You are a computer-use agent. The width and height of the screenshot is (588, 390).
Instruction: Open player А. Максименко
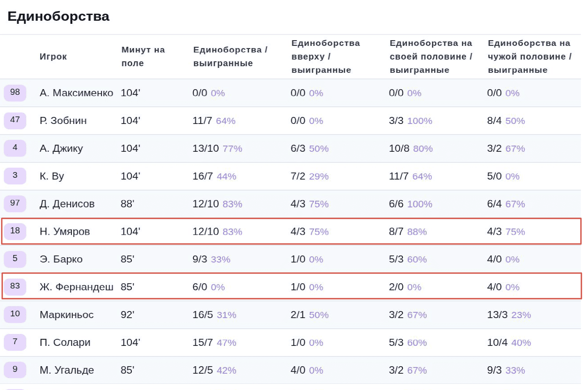(x=76, y=93)
